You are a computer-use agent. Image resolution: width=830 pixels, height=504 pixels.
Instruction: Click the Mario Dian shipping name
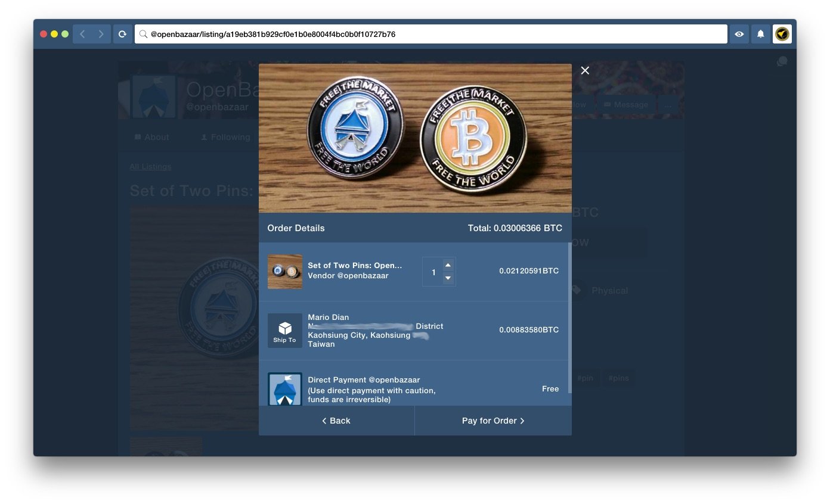[329, 317]
